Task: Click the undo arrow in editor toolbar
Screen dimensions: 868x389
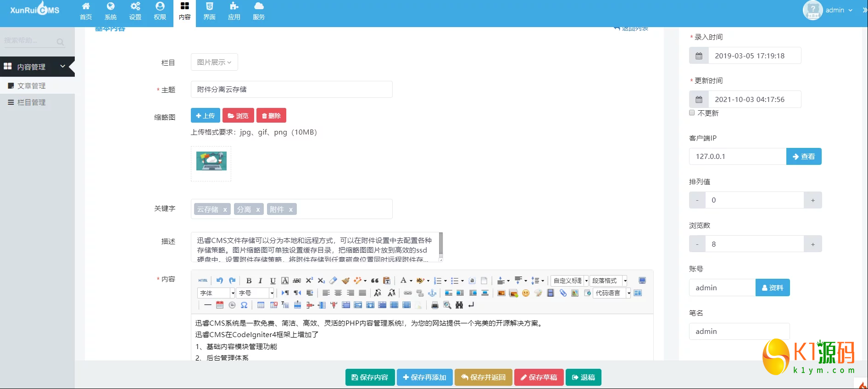Action: [x=220, y=281]
